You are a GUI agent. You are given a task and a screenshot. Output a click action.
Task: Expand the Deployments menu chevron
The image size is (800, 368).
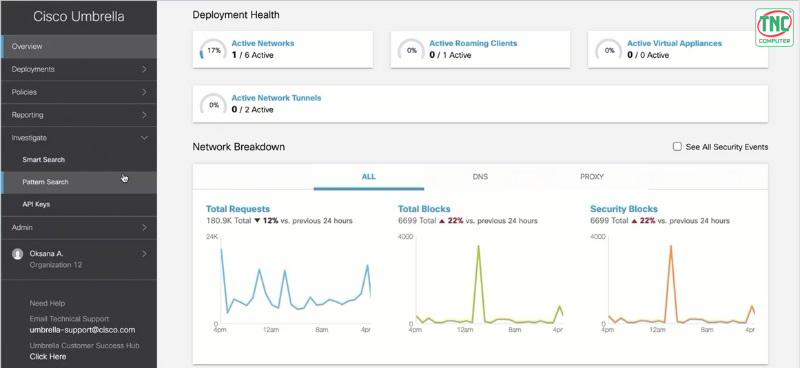click(144, 69)
